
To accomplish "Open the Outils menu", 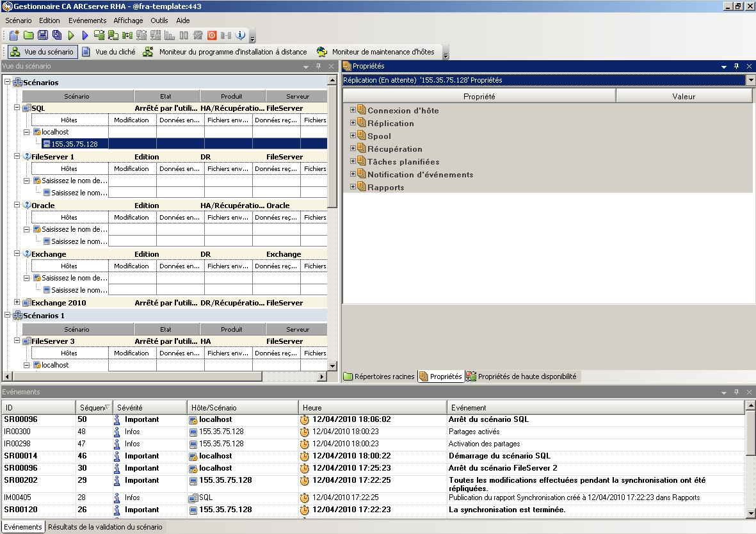I will click(159, 20).
